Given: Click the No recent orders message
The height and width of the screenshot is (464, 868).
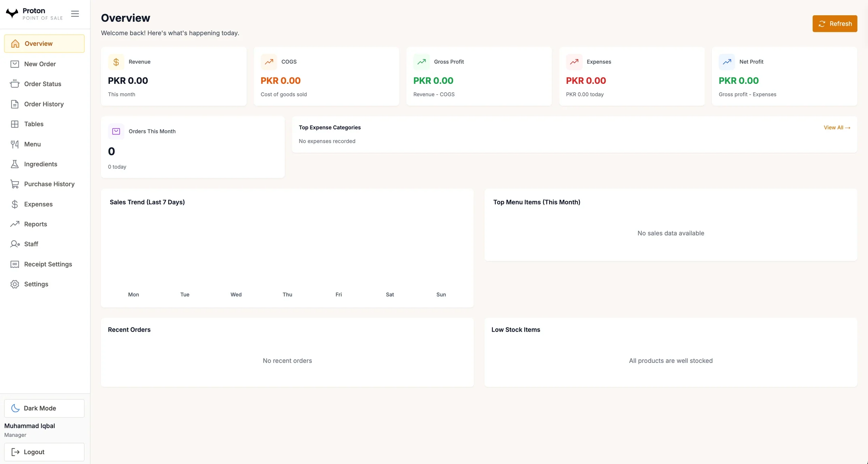Looking at the screenshot, I should [287, 361].
